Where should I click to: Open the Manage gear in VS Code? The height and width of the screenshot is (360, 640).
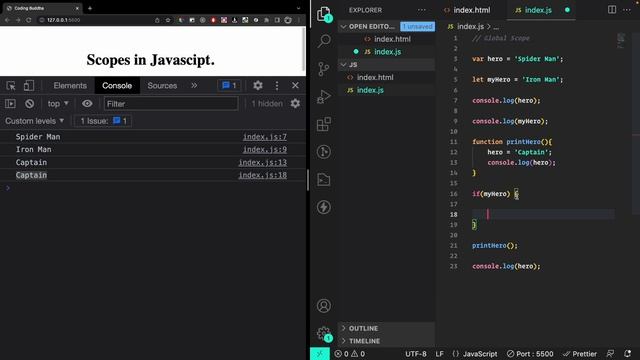point(324,334)
